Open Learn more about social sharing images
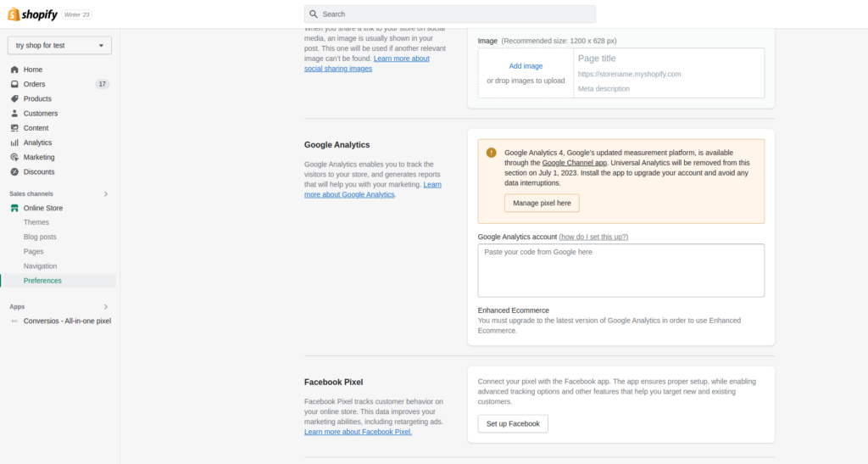 tap(367, 64)
